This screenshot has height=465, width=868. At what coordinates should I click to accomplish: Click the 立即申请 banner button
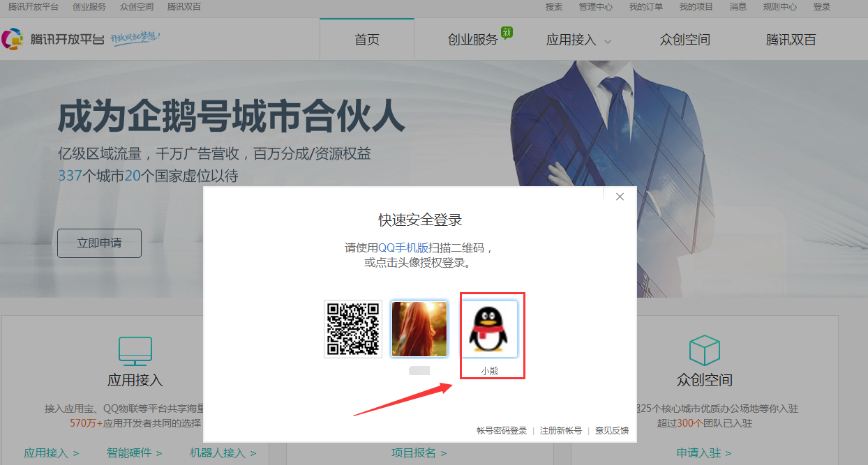[x=99, y=243]
